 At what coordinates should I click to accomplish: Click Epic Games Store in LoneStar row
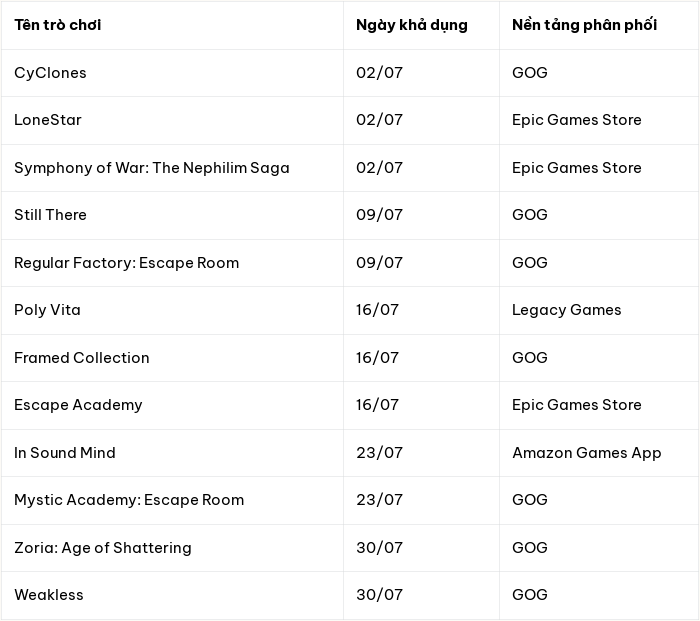pyautogui.click(x=577, y=120)
